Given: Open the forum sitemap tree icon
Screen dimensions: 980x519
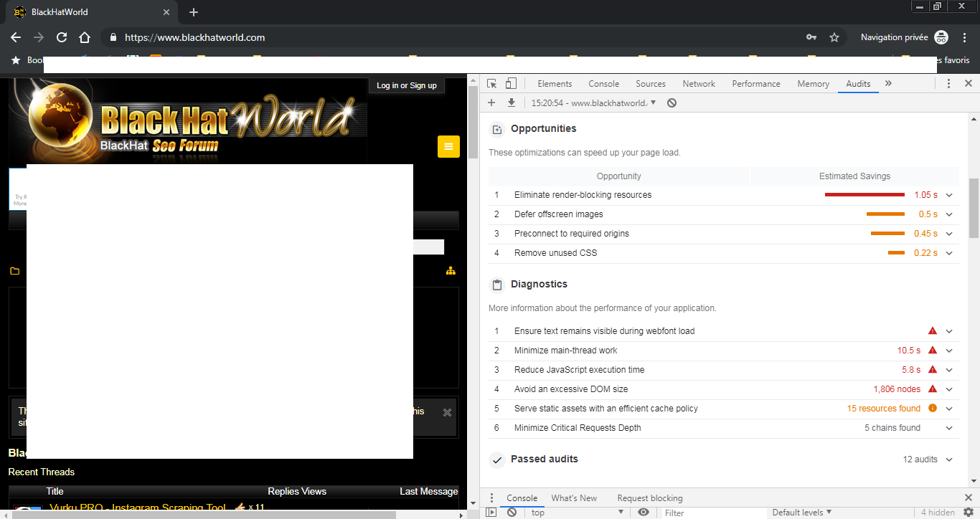Looking at the screenshot, I should (451, 271).
